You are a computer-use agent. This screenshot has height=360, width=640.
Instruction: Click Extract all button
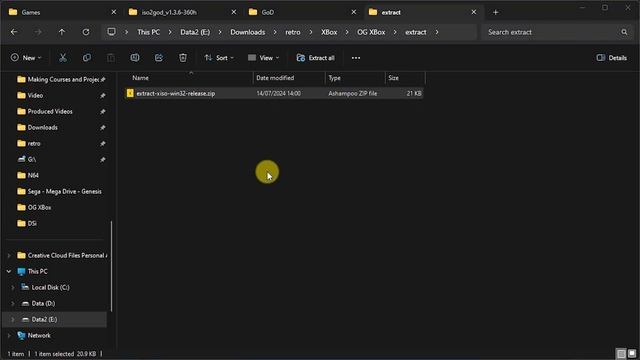[x=316, y=58]
